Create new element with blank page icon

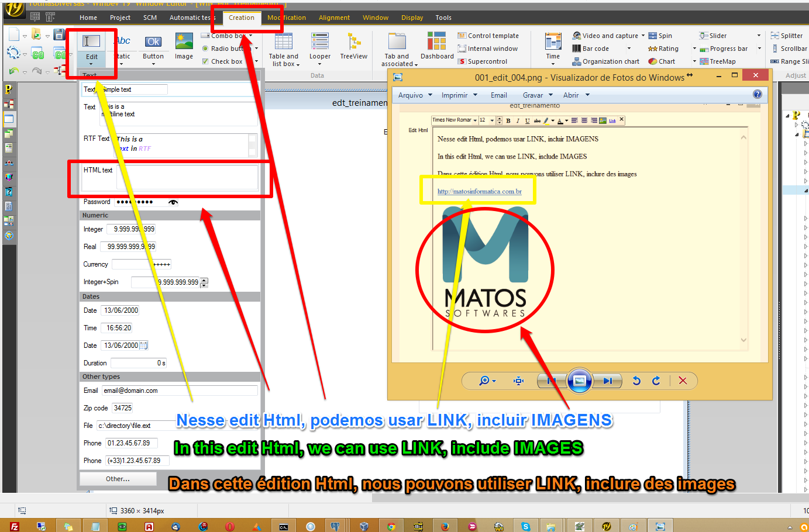14,34
